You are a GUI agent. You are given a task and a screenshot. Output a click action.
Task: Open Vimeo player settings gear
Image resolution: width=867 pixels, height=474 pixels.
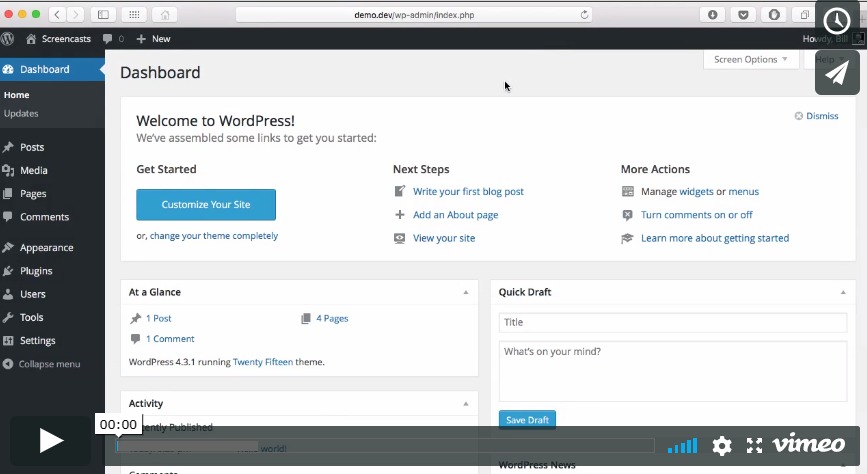(722, 445)
